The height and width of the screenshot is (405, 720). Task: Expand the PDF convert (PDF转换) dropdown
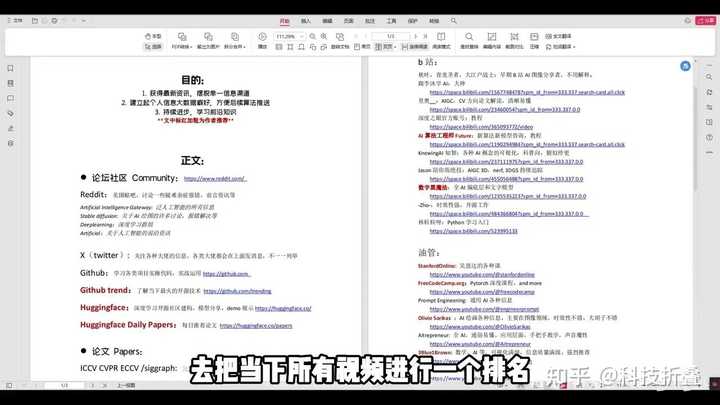(181, 46)
